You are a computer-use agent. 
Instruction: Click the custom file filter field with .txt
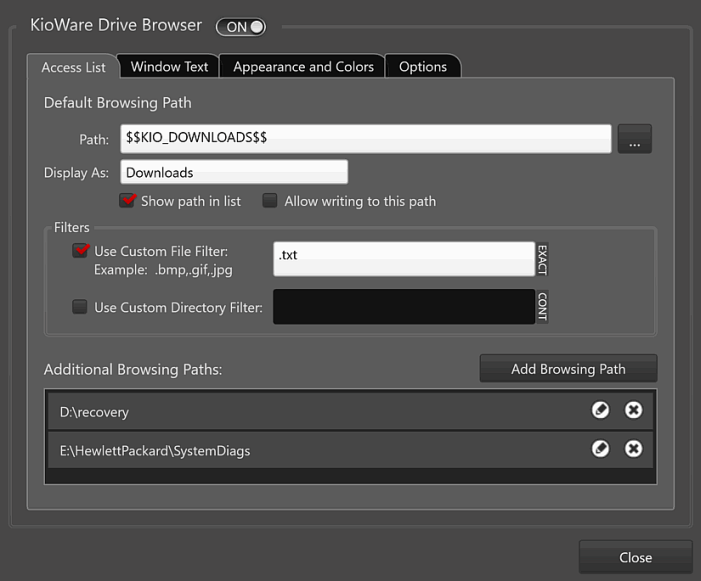[x=404, y=259]
